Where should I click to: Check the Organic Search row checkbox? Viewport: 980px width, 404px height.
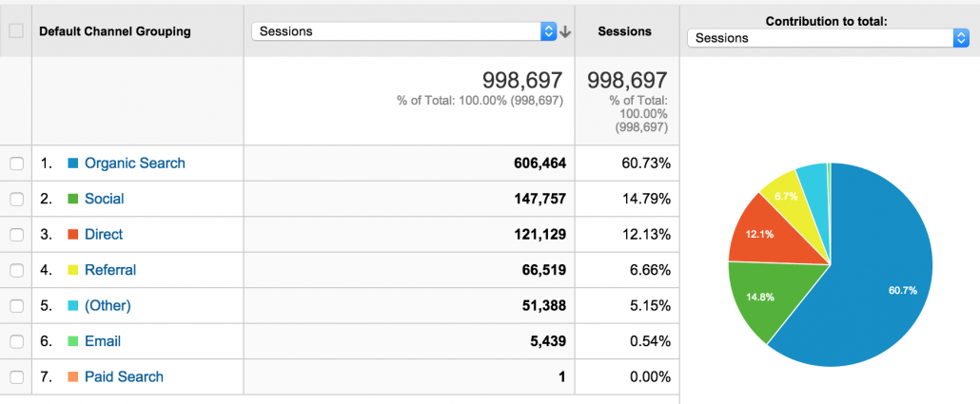click(16, 164)
